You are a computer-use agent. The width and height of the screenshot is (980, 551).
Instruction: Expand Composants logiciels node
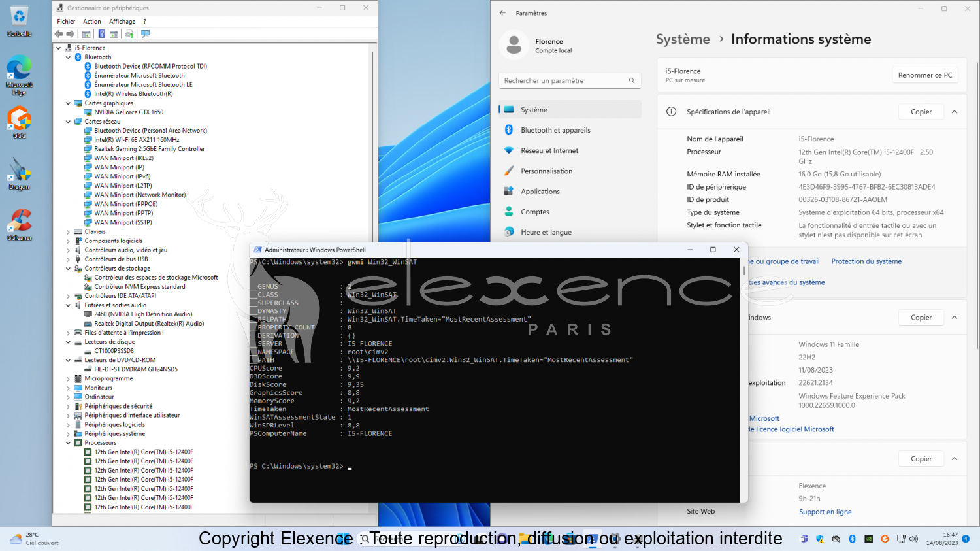coord(68,241)
